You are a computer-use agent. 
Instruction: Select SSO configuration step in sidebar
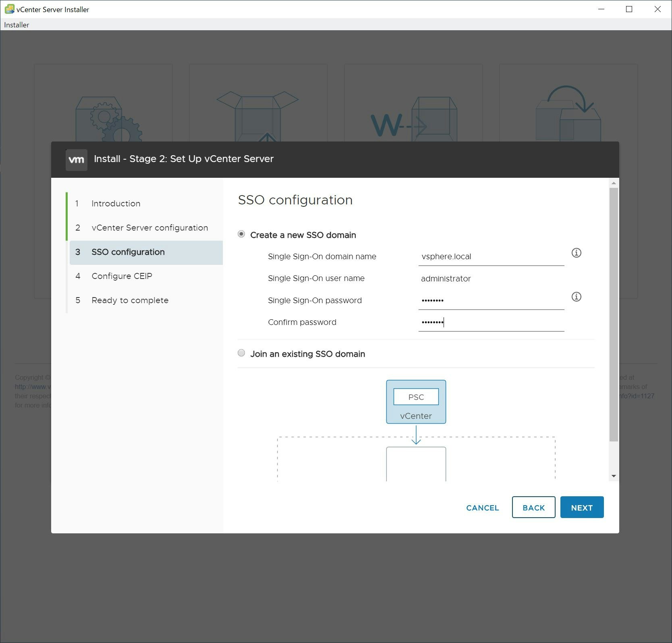pyautogui.click(x=146, y=252)
